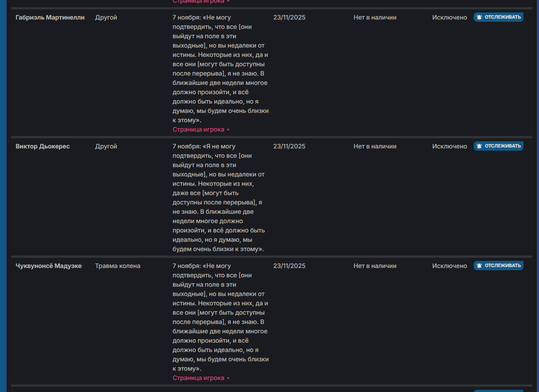Click 'Нет в наличии' status for Мартинелли
Viewport: 539px width, 392px height.
(x=375, y=17)
